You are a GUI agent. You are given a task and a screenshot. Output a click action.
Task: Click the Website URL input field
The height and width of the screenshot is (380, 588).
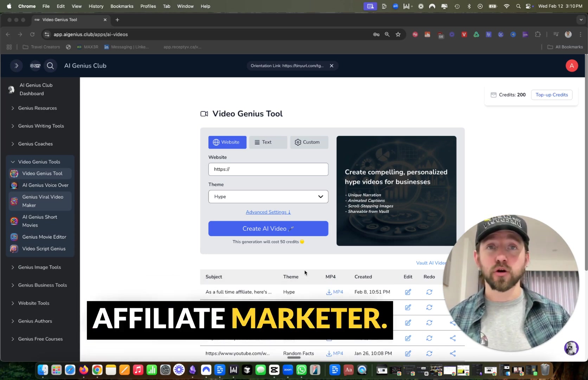(x=268, y=169)
